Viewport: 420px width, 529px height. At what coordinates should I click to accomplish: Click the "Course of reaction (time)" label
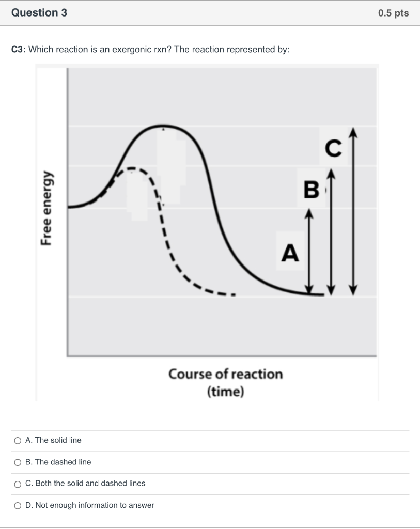[x=226, y=382]
